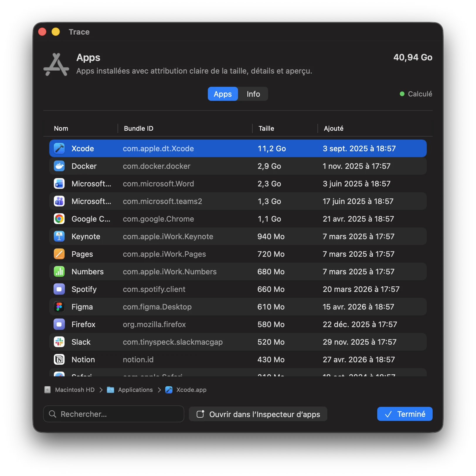Image resolution: width=476 pixels, height=476 pixels.
Task: Select the Docker row name
Action: [84, 166]
